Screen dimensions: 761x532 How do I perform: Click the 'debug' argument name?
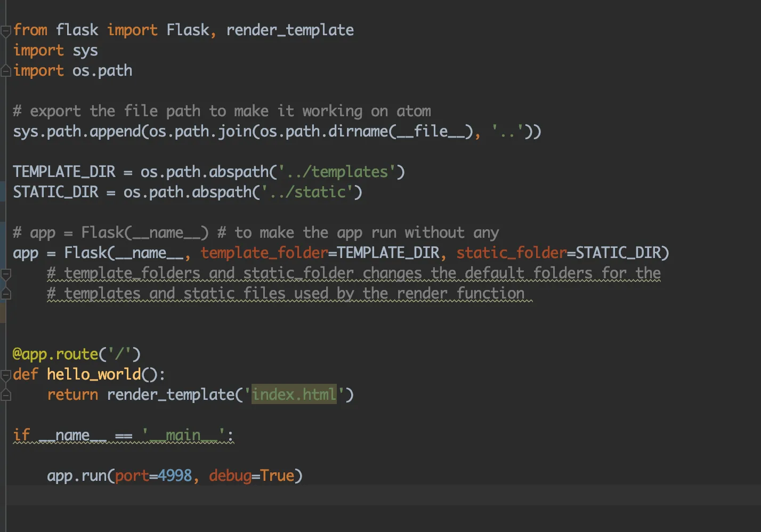click(x=230, y=476)
